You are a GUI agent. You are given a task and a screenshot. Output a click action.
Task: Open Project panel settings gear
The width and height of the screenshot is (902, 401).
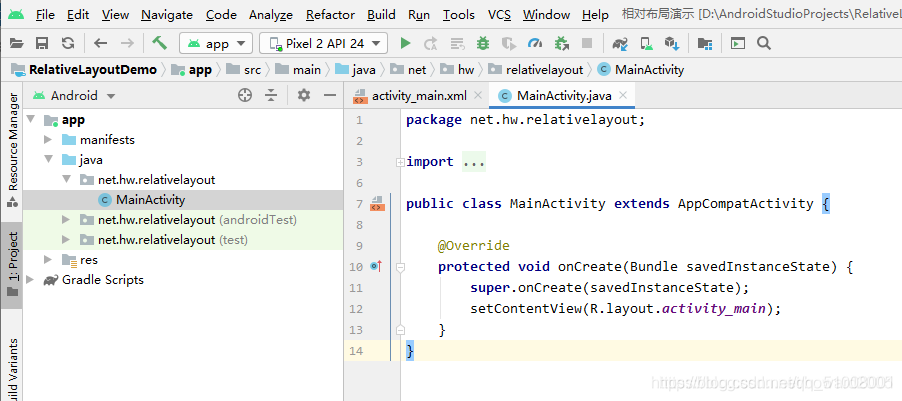coord(304,96)
